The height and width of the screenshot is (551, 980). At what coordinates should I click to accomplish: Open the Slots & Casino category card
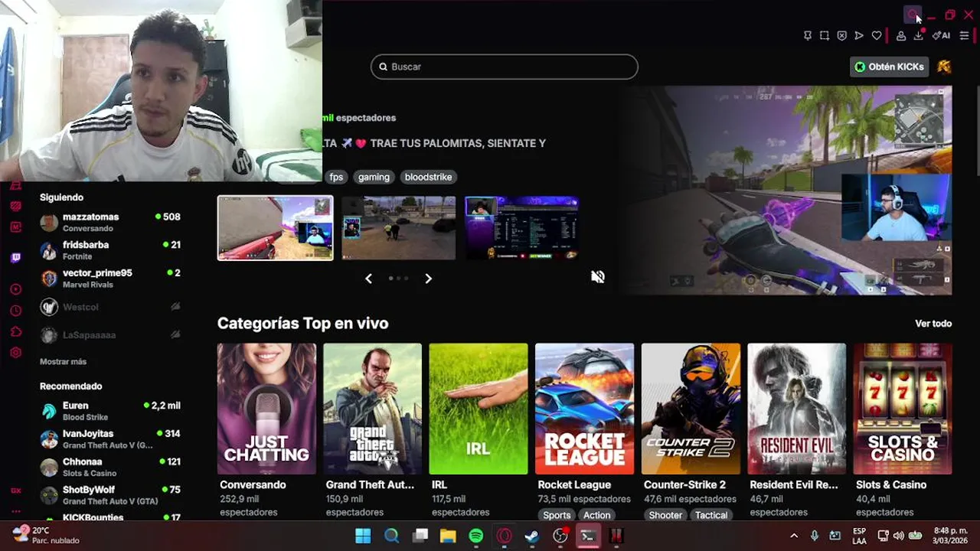click(x=903, y=409)
